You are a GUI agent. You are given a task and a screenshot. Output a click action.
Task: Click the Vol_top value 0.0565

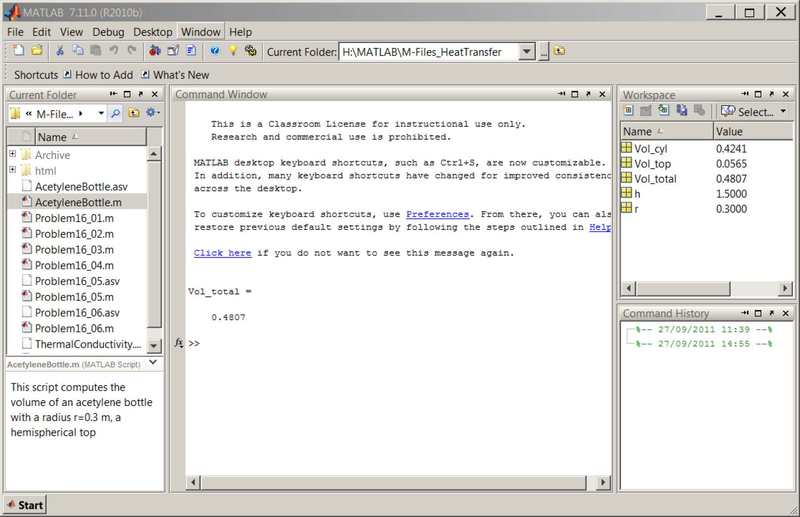(731, 164)
